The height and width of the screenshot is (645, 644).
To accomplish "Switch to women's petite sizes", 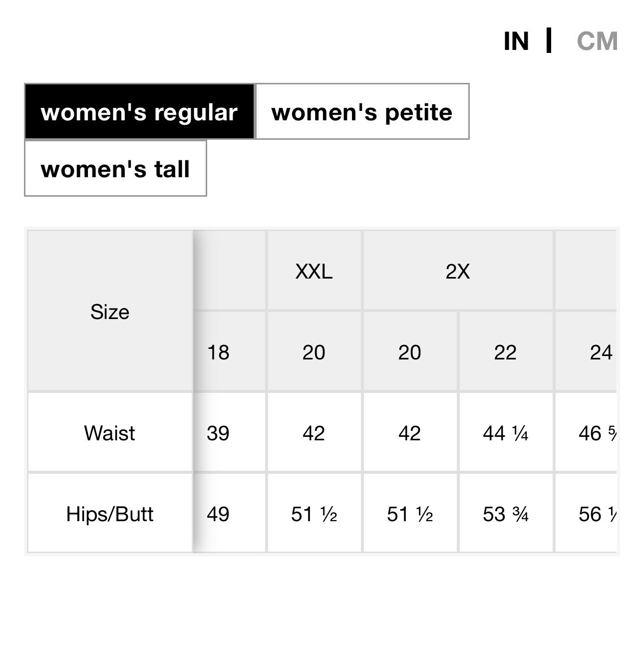I will [x=362, y=112].
